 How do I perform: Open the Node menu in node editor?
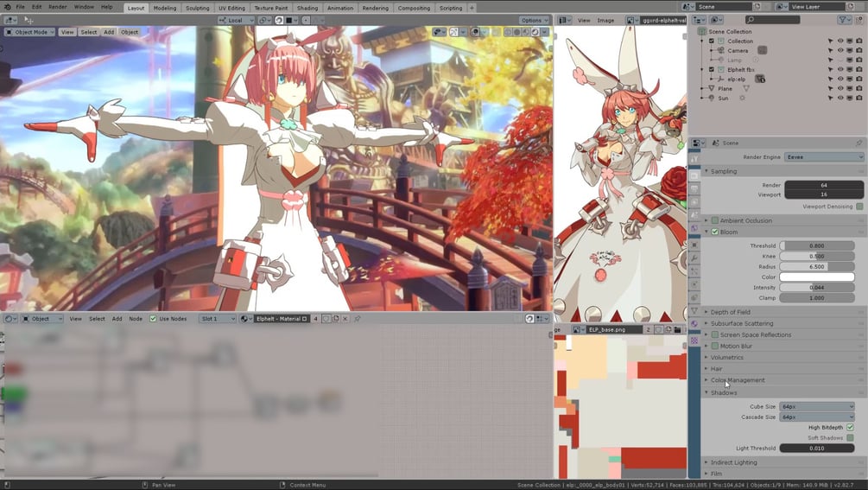click(x=136, y=319)
